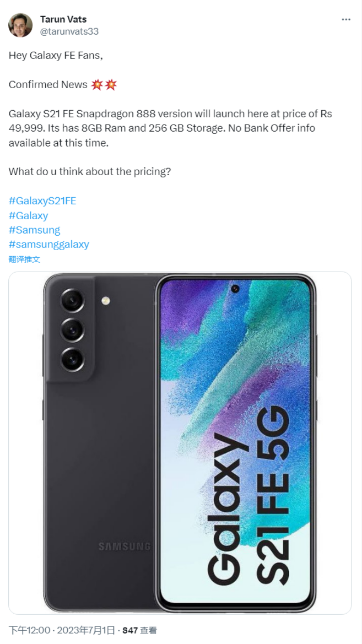
Task: Open the standalone #Galaxy hashtag
Action: pos(28,215)
